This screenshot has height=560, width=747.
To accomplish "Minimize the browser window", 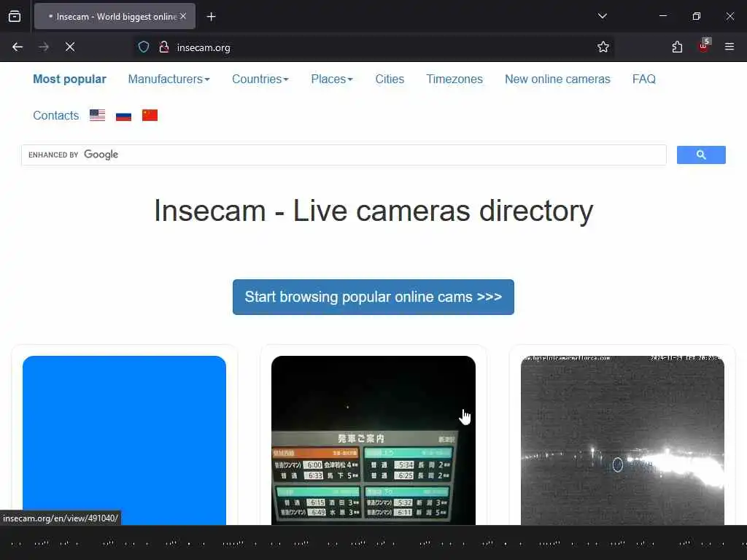I will point(662,16).
